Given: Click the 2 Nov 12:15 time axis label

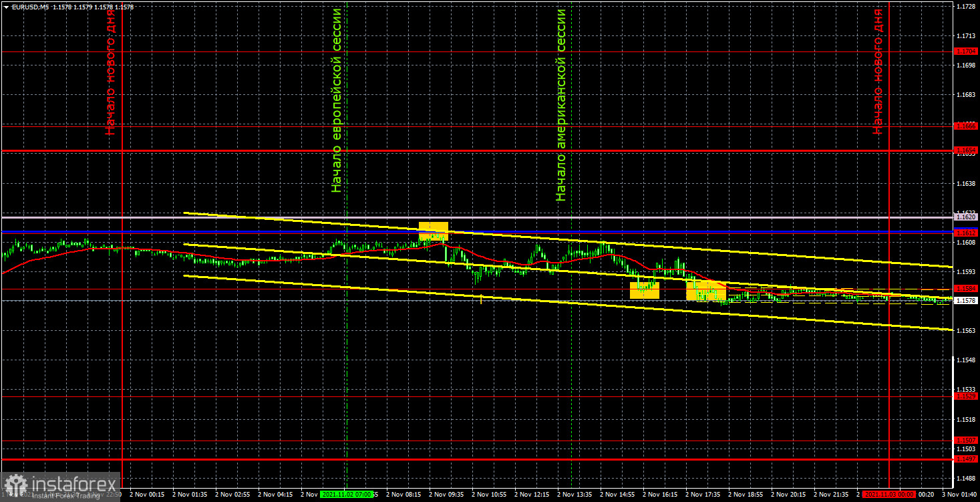Looking at the screenshot, I should pos(532,495).
